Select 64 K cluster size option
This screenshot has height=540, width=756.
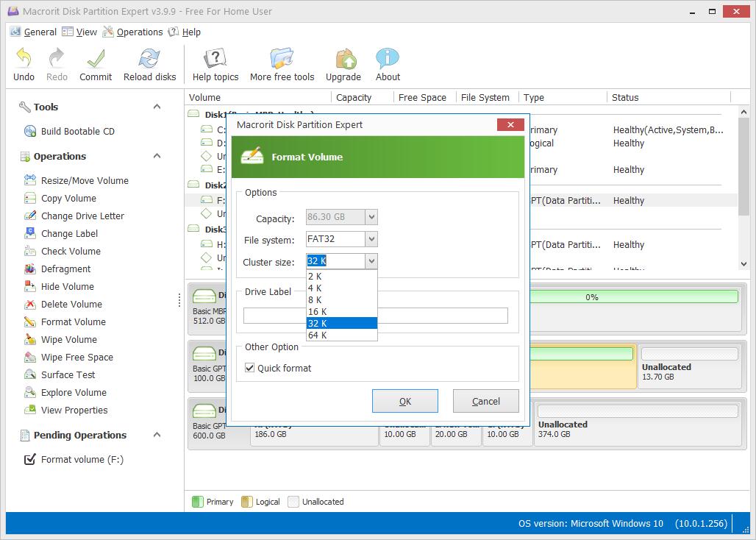pyautogui.click(x=342, y=335)
